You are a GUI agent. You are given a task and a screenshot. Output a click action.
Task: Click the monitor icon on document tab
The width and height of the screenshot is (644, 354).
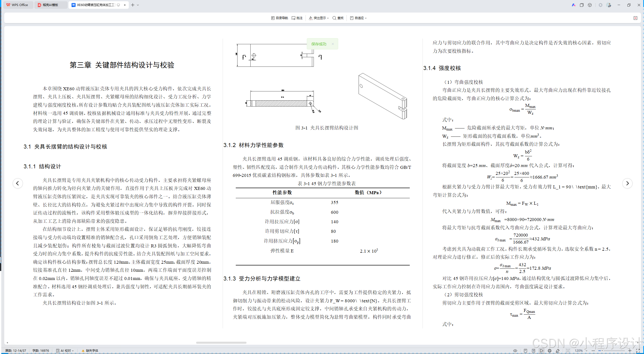coord(119,5)
